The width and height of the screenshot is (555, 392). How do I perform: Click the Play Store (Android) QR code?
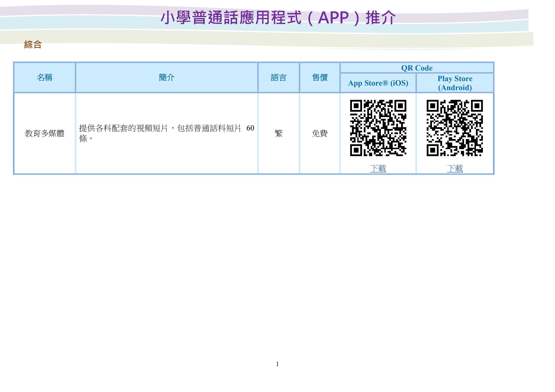[x=455, y=128]
